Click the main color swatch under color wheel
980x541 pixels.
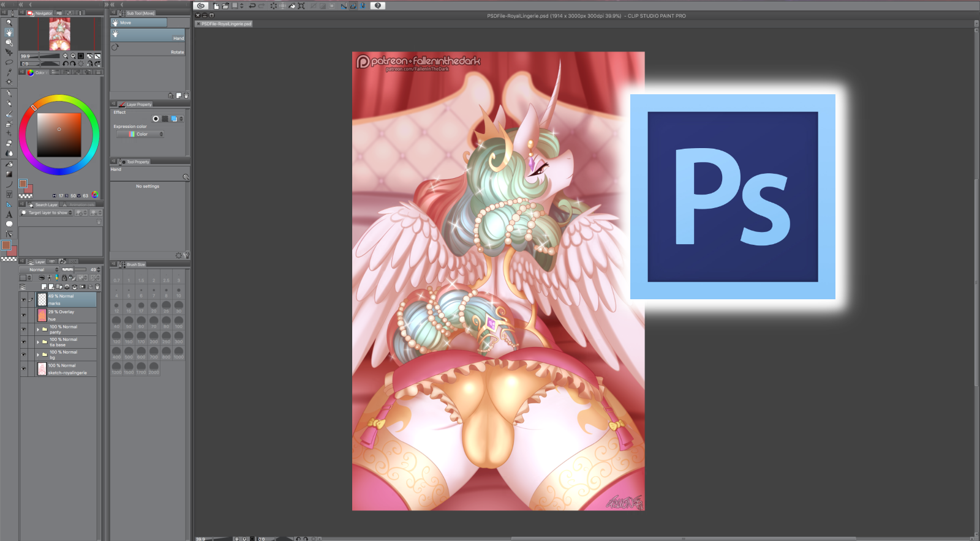click(x=23, y=184)
